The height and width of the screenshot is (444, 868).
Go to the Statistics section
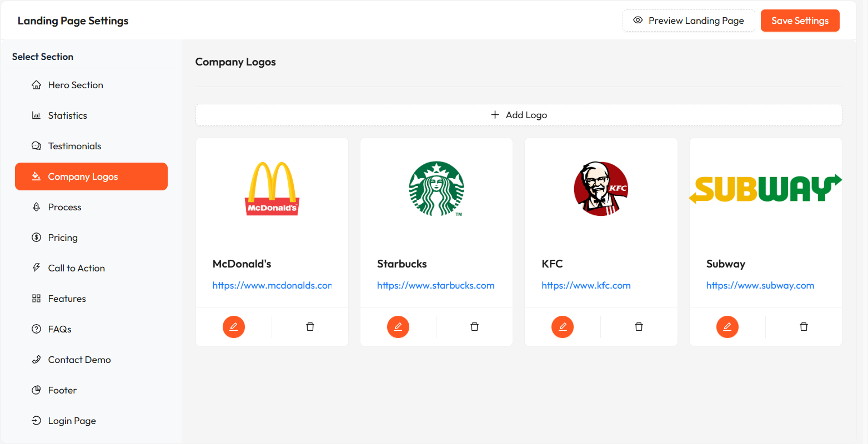(91, 115)
